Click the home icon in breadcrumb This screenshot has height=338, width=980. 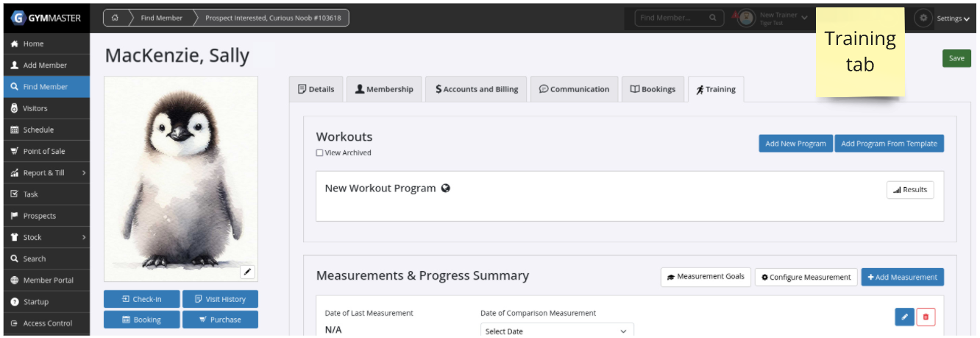(116, 18)
